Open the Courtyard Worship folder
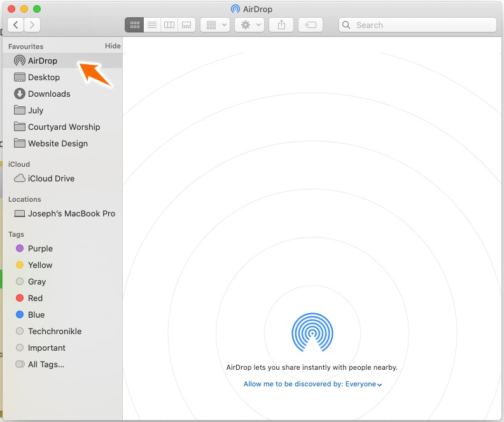Image resolution: width=504 pixels, height=422 pixels. pos(62,127)
